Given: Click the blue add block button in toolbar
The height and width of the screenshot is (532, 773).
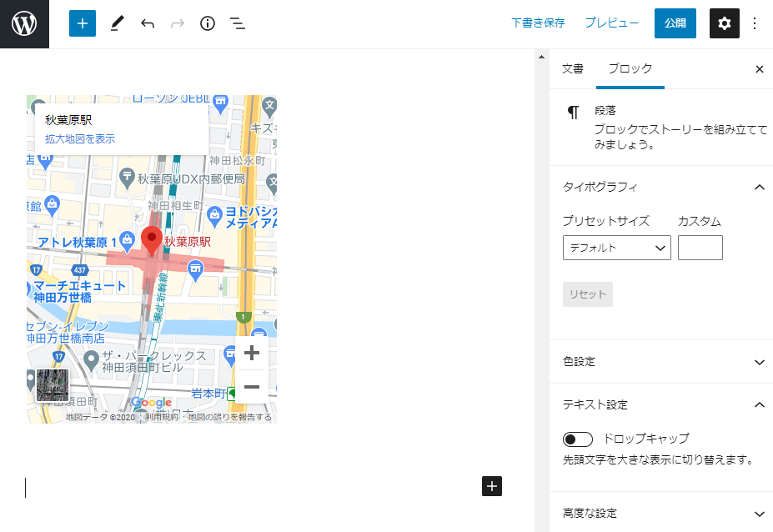Looking at the screenshot, I should [x=83, y=23].
